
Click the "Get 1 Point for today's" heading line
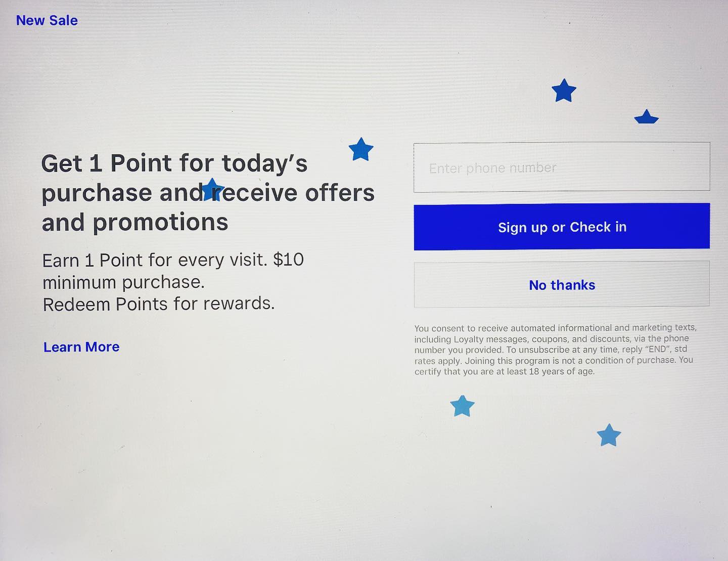point(174,163)
